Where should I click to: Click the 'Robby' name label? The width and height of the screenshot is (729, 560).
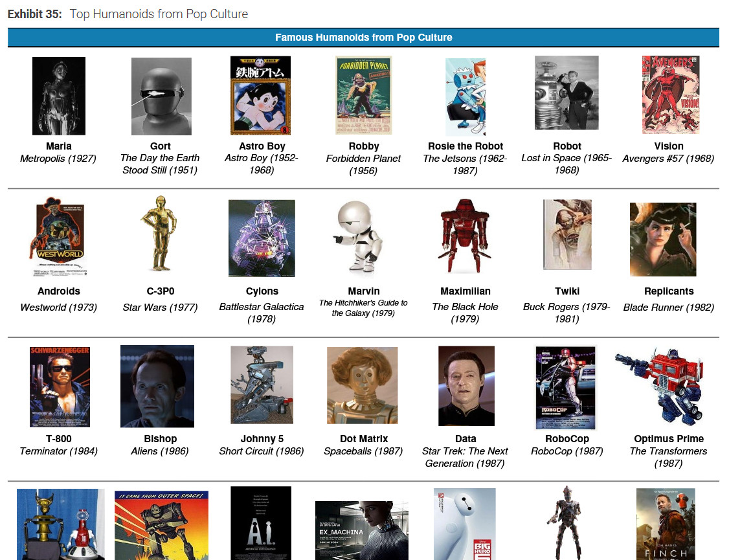(x=364, y=146)
